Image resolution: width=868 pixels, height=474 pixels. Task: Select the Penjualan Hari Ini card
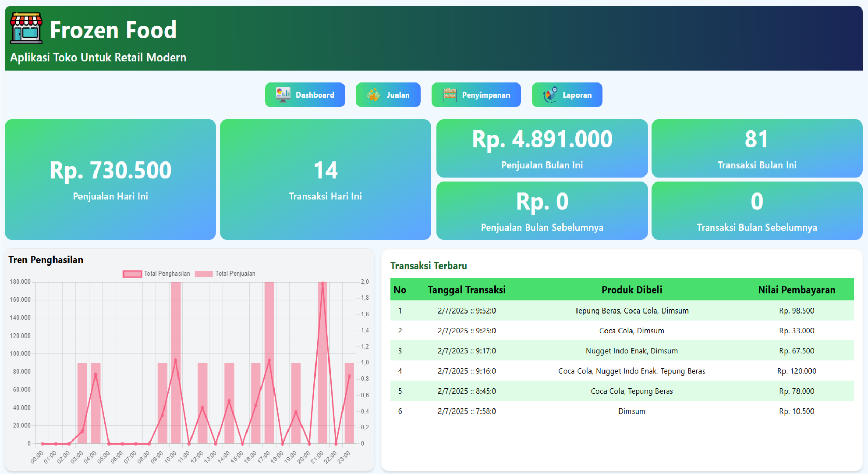click(110, 179)
